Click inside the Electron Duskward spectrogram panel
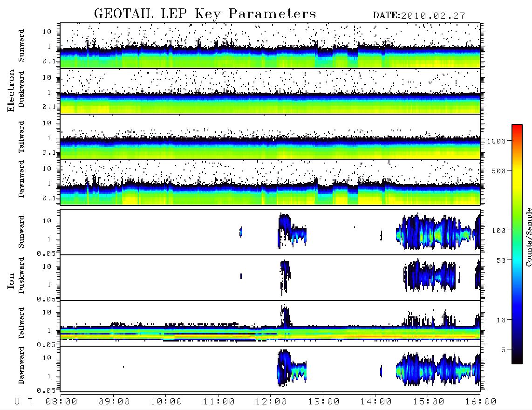The image size is (532, 410). (270, 91)
